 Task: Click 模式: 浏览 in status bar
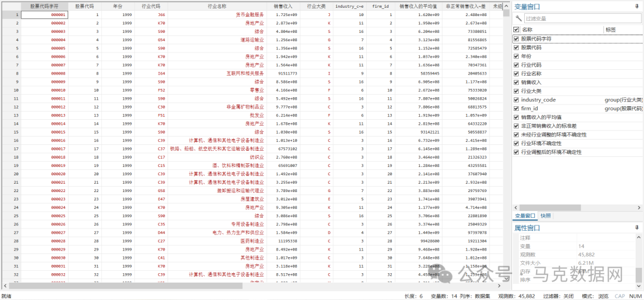pos(595,296)
